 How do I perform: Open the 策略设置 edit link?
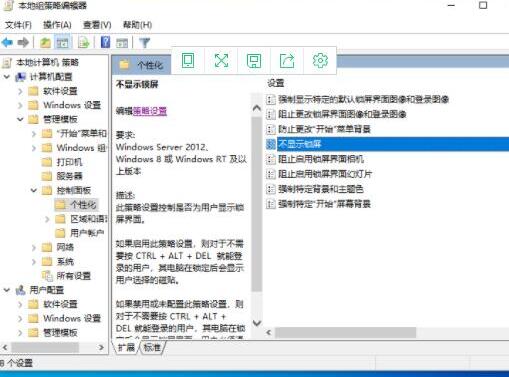[x=150, y=111]
